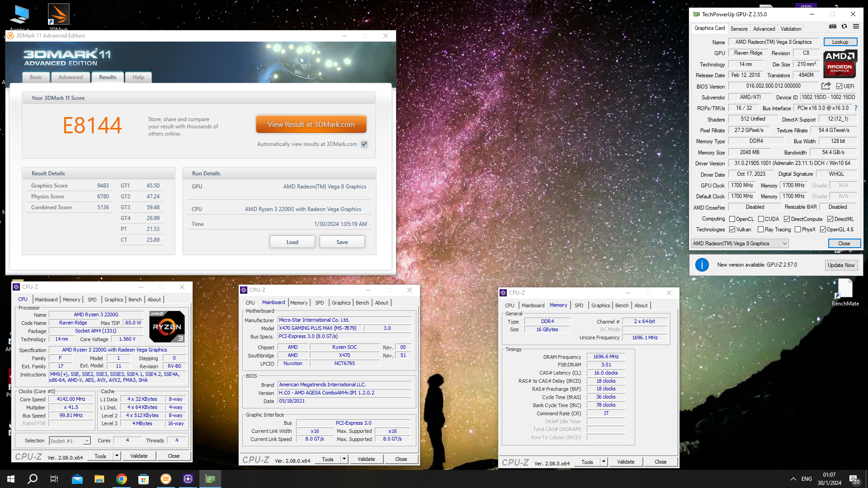Image resolution: width=868 pixels, height=488 pixels.
Task: Click Update Now for GPU-Z
Action: click(x=841, y=265)
